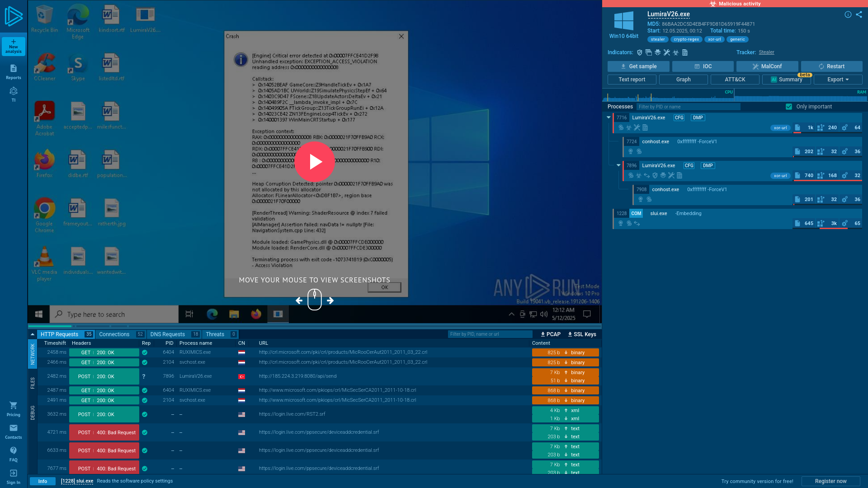Start a New analysis from sidebar
This screenshot has width=868, height=488.
pos(14,46)
